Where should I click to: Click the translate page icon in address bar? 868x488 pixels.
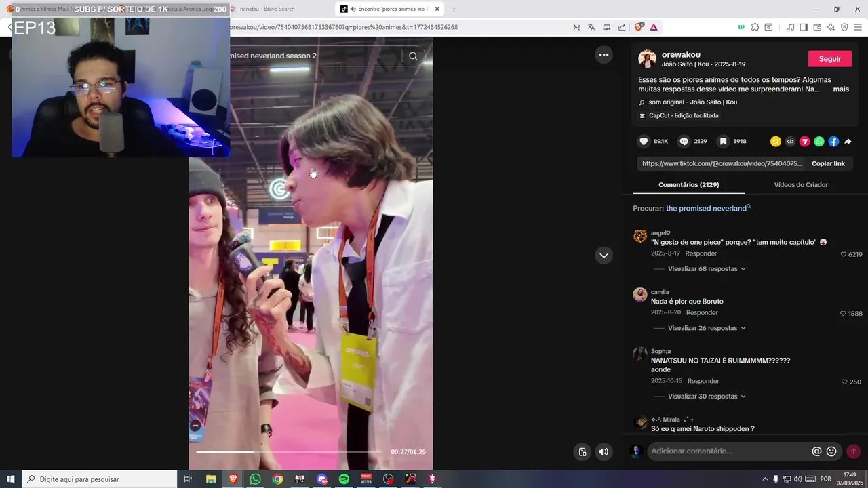591,27
